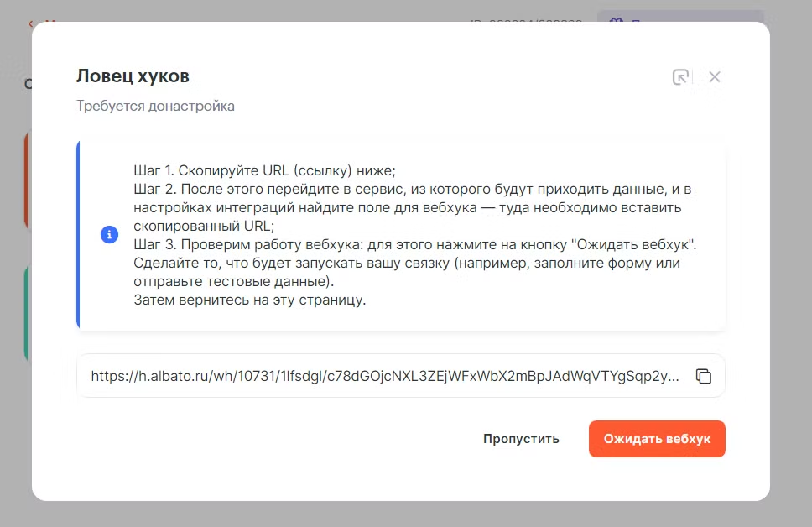This screenshot has width=812, height=527.
Task: Click the green step card at left edge
Action: 27,315
